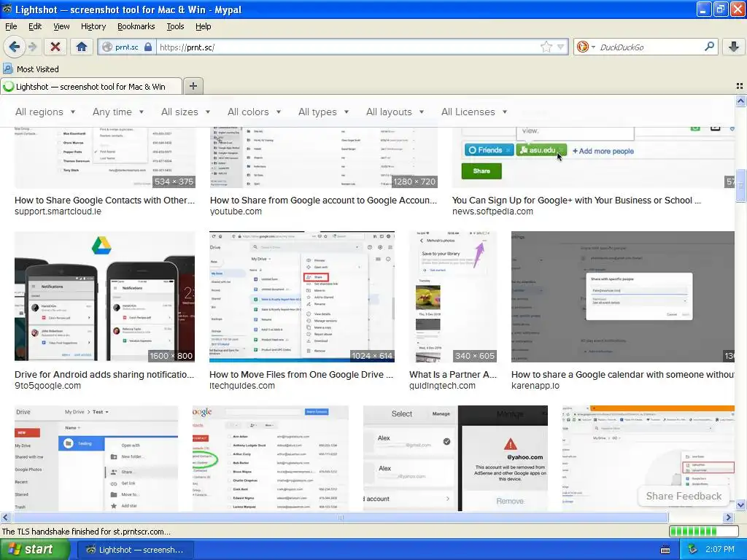Expand the All layouts filter
Viewport: 747px width, 560px height.
click(x=395, y=112)
